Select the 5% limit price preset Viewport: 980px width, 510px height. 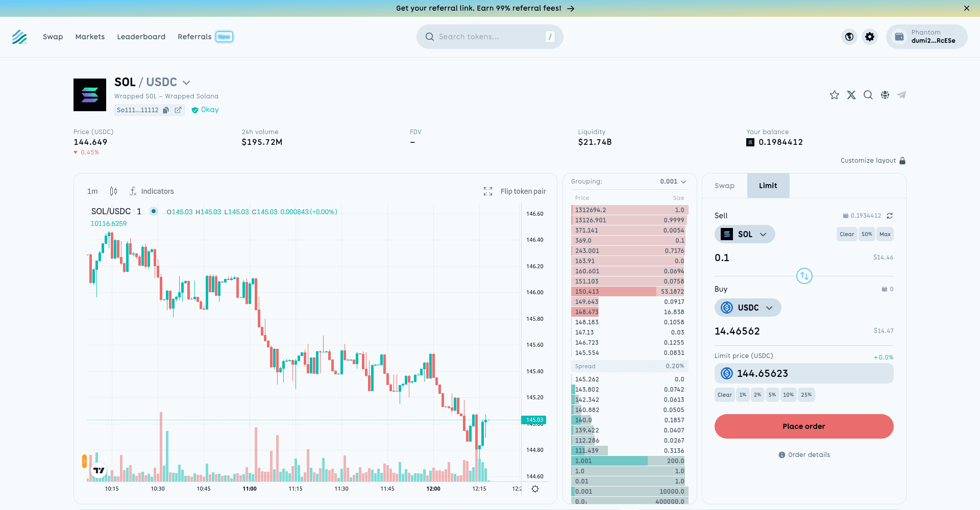click(772, 395)
